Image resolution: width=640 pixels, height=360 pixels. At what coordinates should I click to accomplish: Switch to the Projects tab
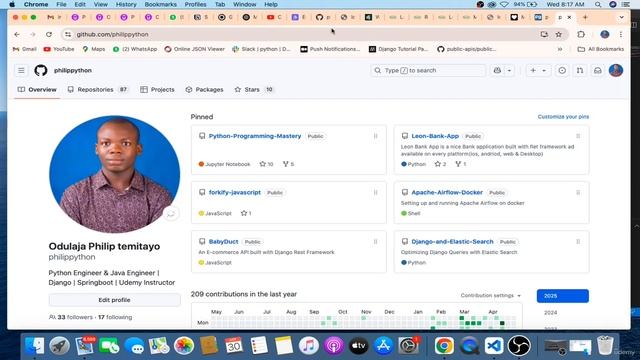pyautogui.click(x=157, y=89)
